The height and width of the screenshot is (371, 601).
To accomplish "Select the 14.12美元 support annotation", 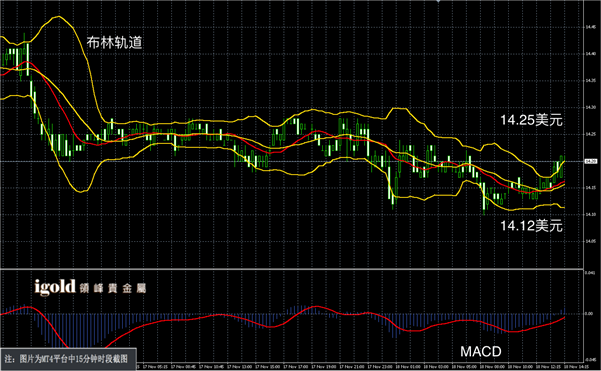I will [531, 226].
